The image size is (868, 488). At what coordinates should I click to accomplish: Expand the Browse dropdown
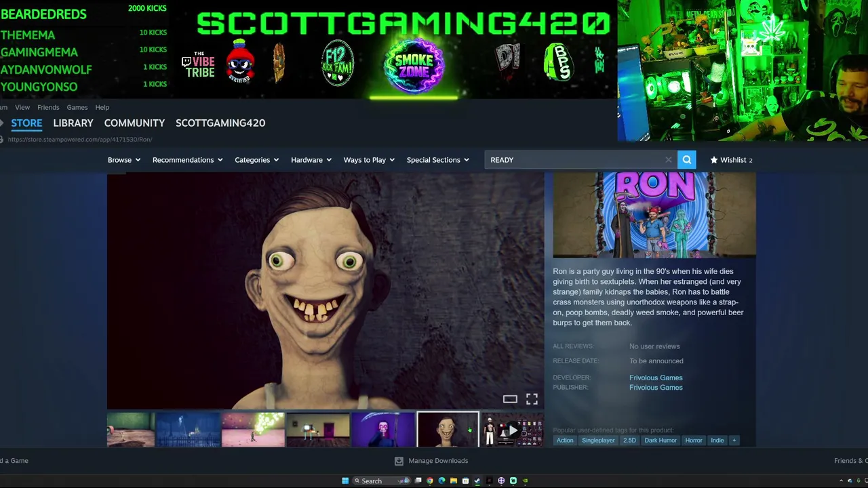[x=124, y=160]
